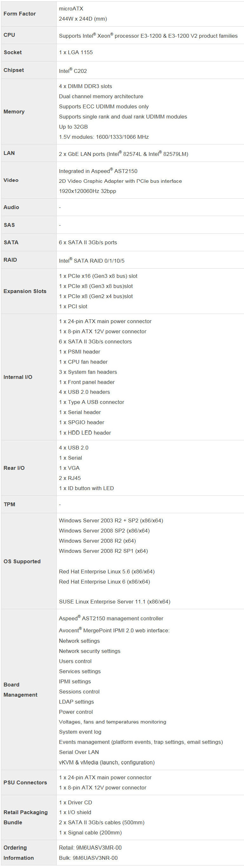Click the Expansion Slots row label

click(x=25, y=291)
